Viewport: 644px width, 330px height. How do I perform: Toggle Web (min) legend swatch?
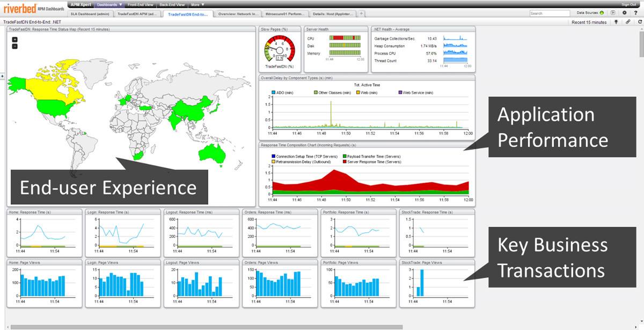[x=358, y=93]
